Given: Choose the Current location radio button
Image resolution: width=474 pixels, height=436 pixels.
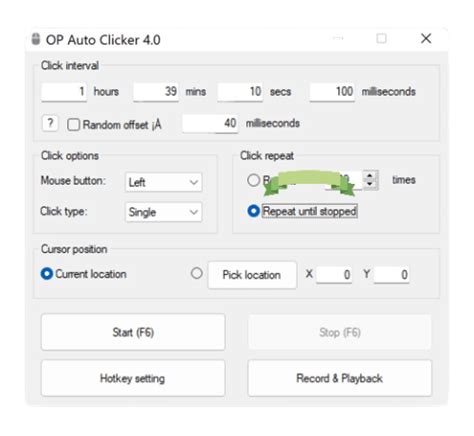Looking at the screenshot, I should [47, 274].
